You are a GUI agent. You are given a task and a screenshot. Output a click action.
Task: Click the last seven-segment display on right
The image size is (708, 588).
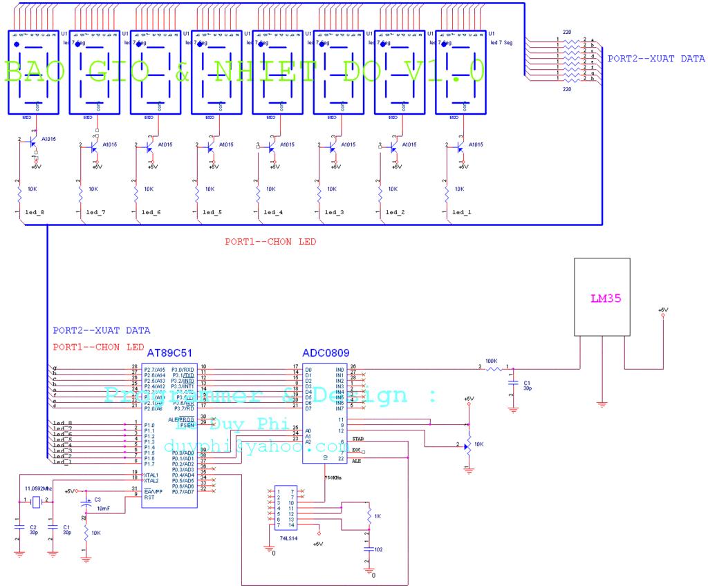tap(460, 72)
